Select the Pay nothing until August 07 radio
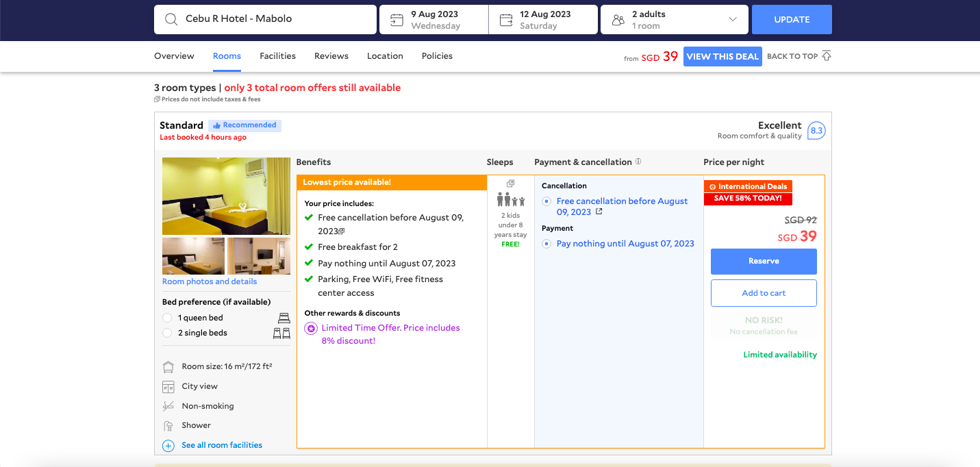The width and height of the screenshot is (980, 467). [546, 244]
